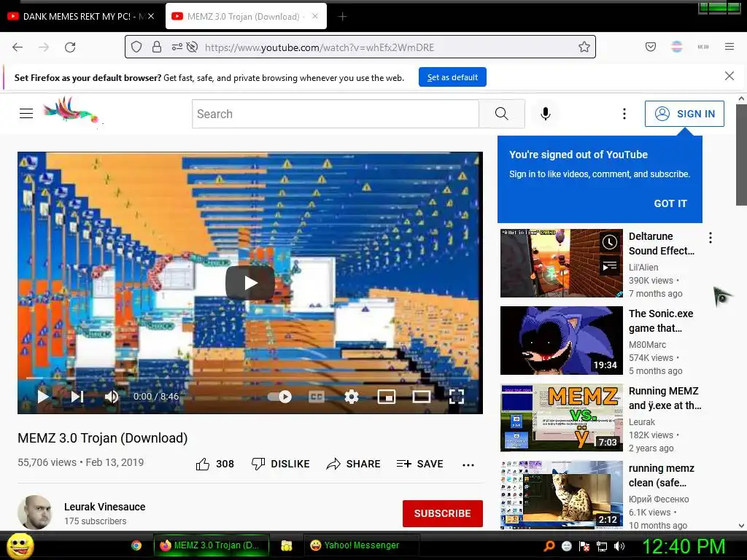Open the player settings gear

[352, 397]
